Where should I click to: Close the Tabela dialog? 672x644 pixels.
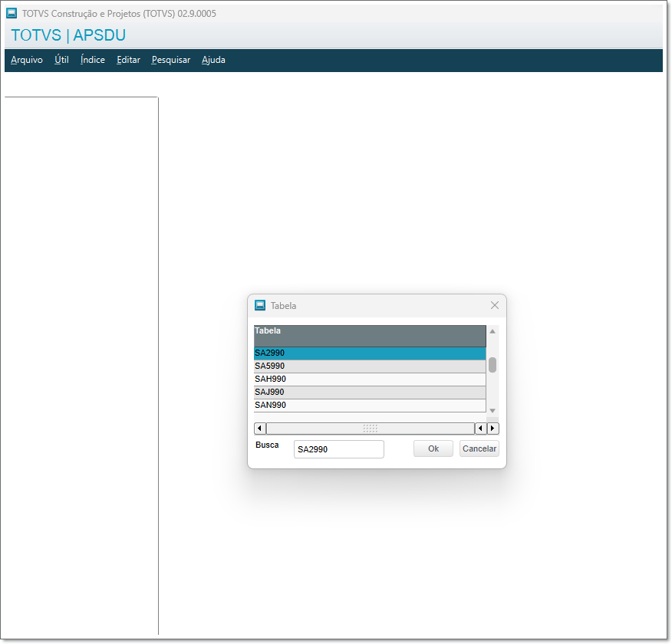[x=495, y=305]
